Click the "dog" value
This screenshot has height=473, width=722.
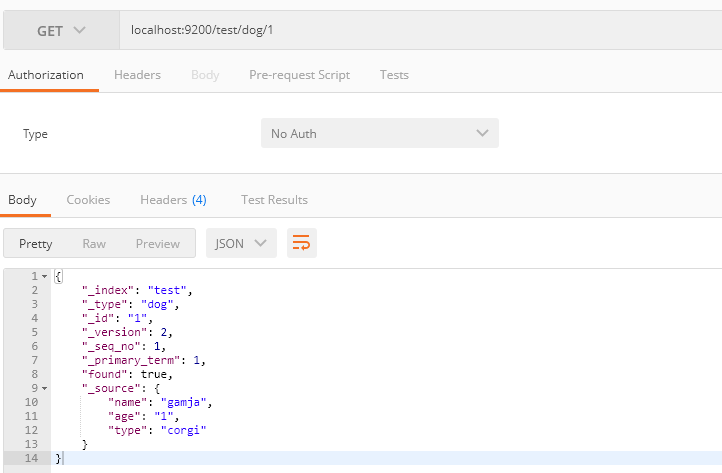coord(157,304)
